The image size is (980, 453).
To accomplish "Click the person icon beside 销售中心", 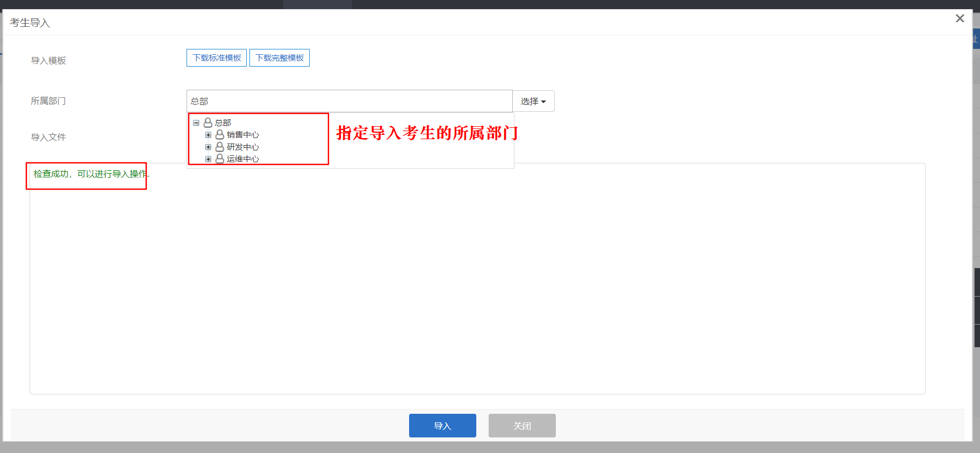I will pos(220,134).
